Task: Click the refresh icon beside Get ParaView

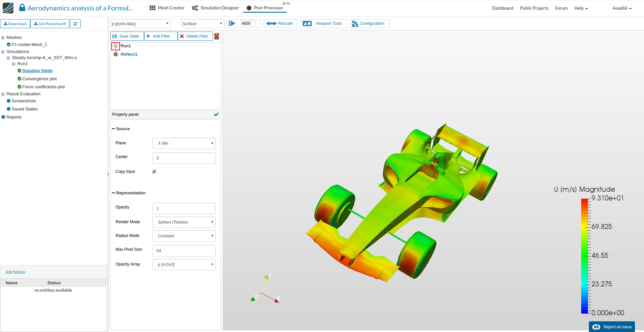Action: tap(75, 24)
